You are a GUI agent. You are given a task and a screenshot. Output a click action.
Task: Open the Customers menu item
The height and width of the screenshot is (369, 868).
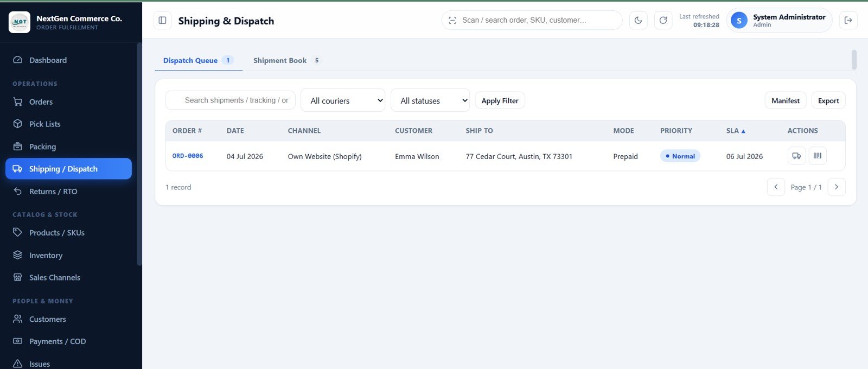pos(68,319)
